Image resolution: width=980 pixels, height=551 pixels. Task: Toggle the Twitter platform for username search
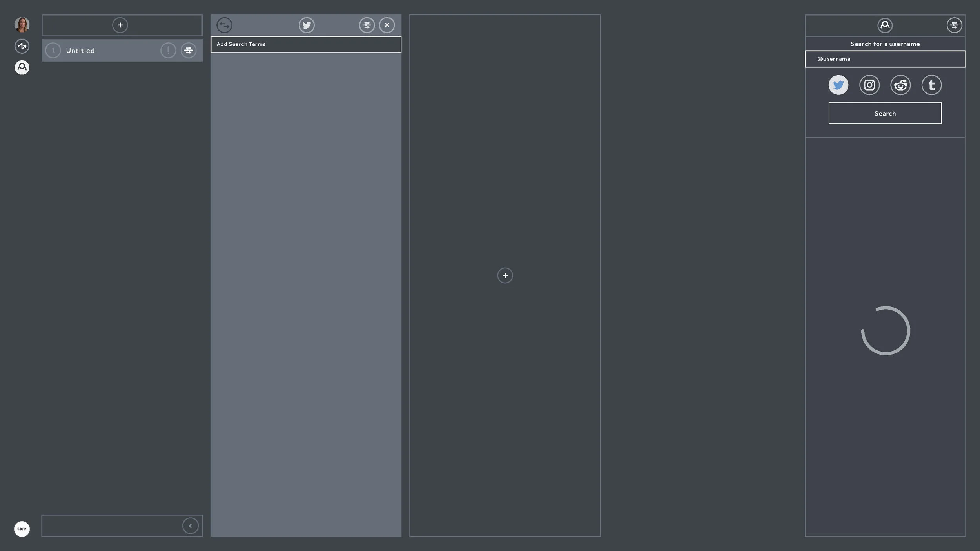[838, 85]
